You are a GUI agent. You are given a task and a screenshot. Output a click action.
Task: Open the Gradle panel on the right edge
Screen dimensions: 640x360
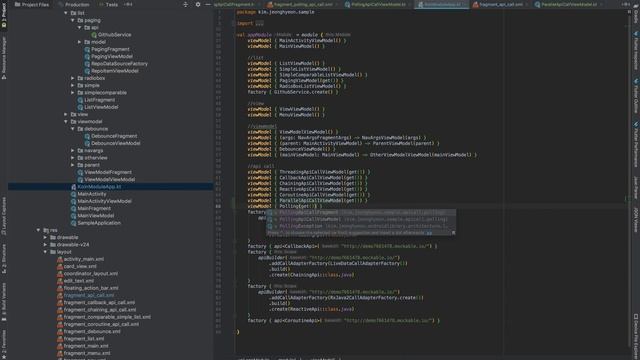pyautogui.click(x=636, y=13)
